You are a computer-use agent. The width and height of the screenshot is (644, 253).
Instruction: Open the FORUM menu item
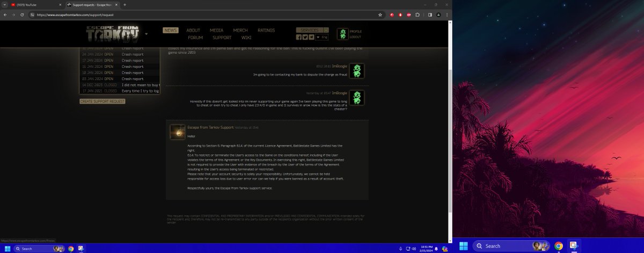click(x=195, y=38)
